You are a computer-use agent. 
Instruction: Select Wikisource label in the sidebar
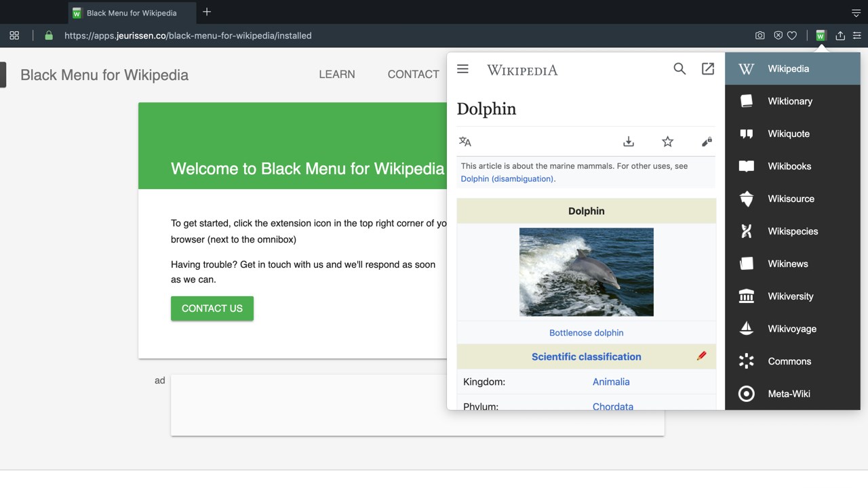(791, 199)
